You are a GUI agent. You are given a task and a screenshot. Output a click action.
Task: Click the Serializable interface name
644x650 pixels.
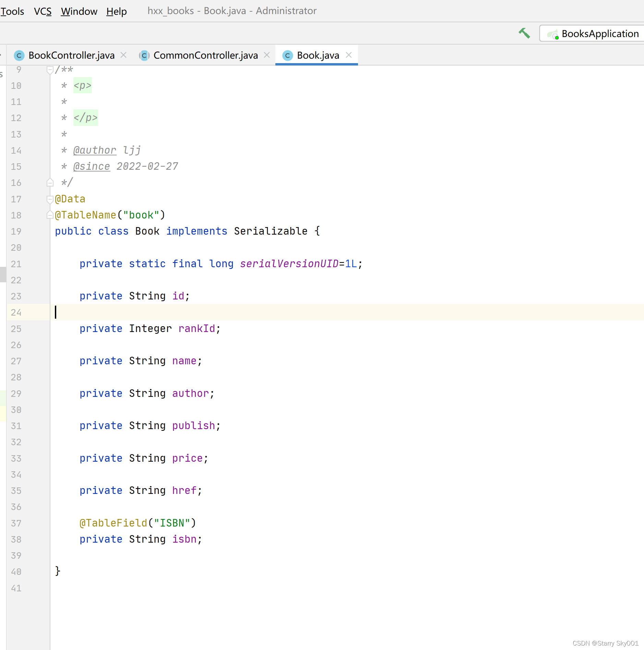click(271, 231)
